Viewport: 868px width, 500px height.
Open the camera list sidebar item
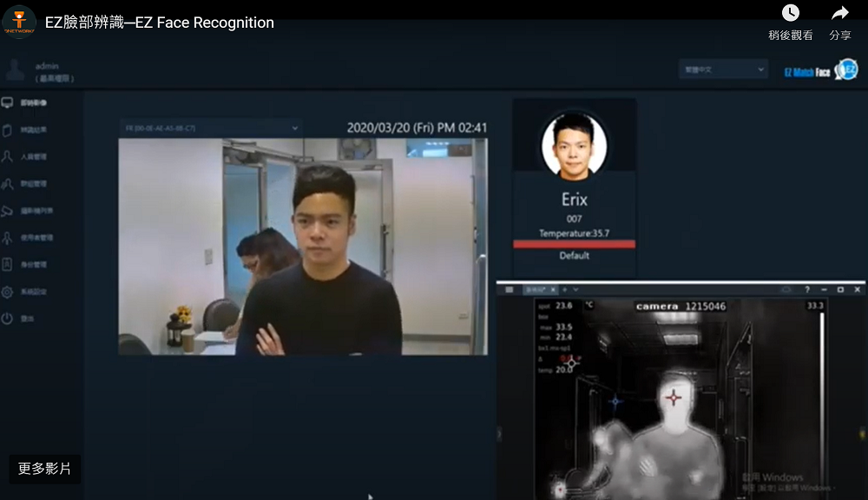pos(28,211)
